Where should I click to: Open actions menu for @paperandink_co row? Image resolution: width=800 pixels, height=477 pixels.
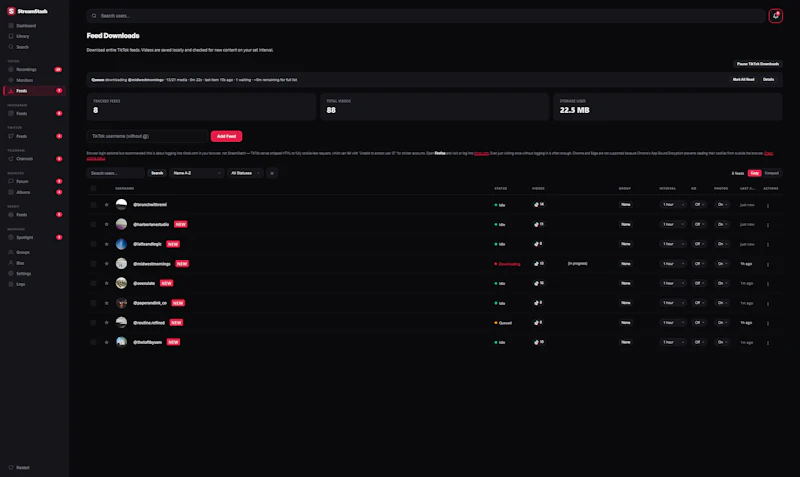point(767,304)
